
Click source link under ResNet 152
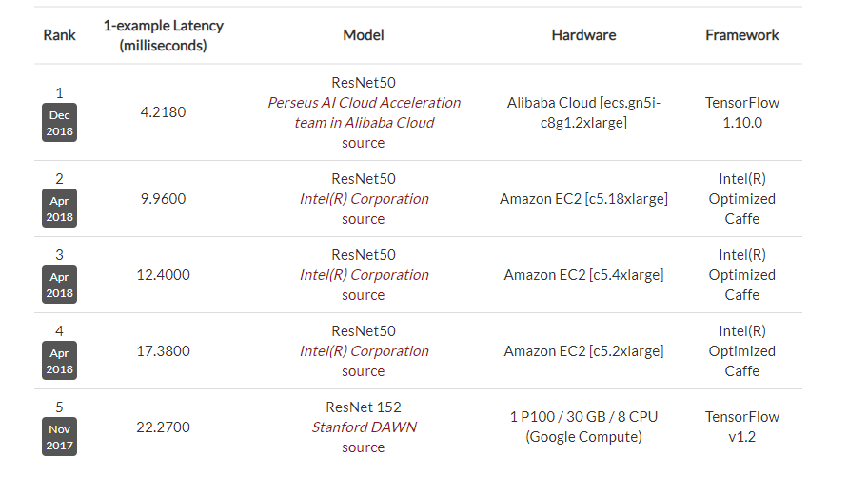[364, 447]
